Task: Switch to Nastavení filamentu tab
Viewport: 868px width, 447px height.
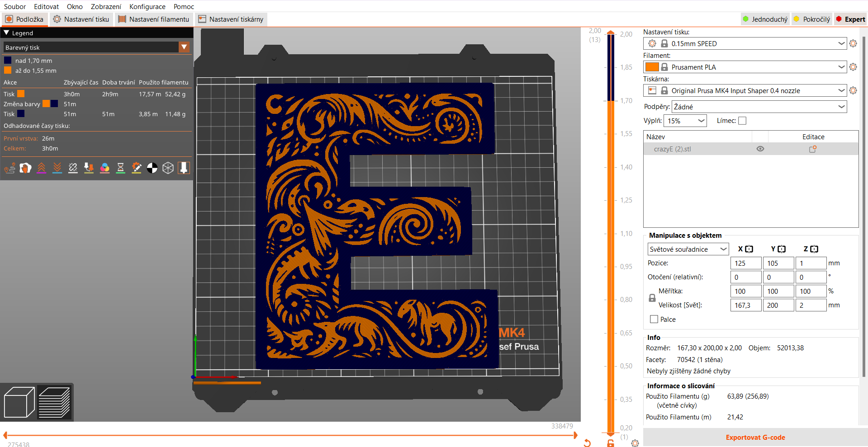Action: point(154,19)
